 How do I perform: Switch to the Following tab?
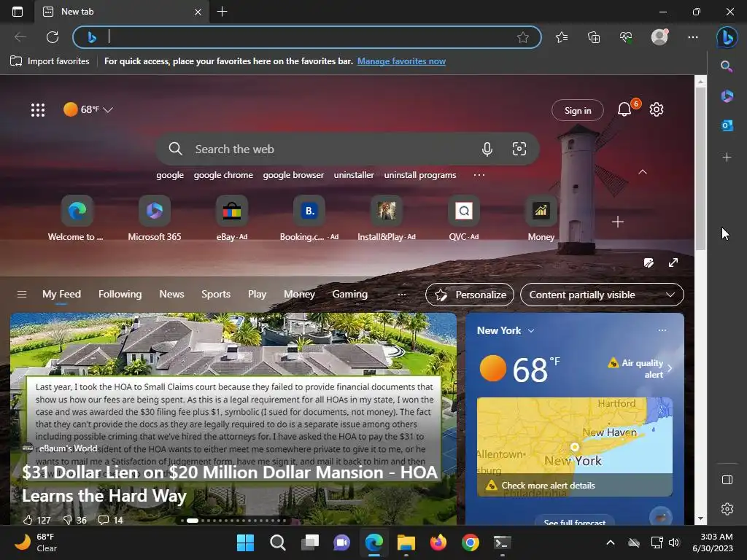click(x=120, y=295)
